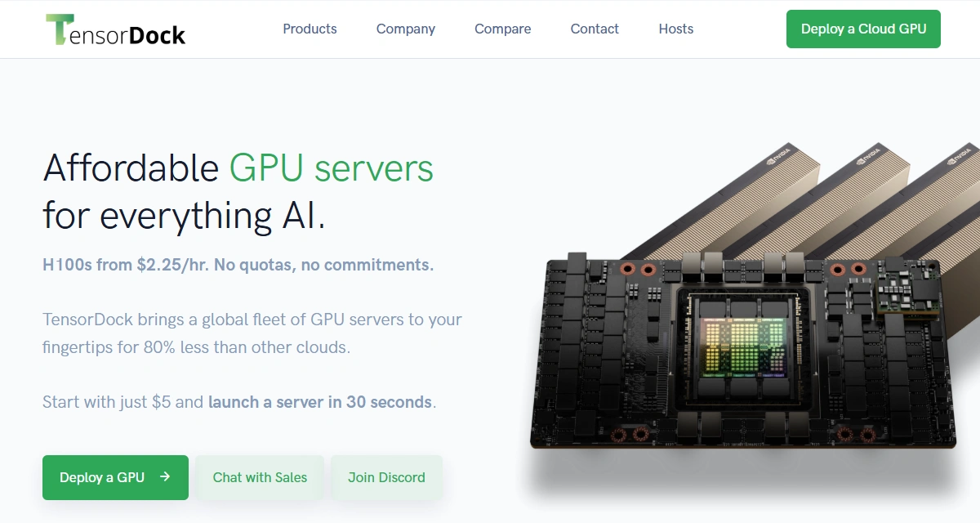
Task: Click the Deploy a GPU button
Action: 115,477
